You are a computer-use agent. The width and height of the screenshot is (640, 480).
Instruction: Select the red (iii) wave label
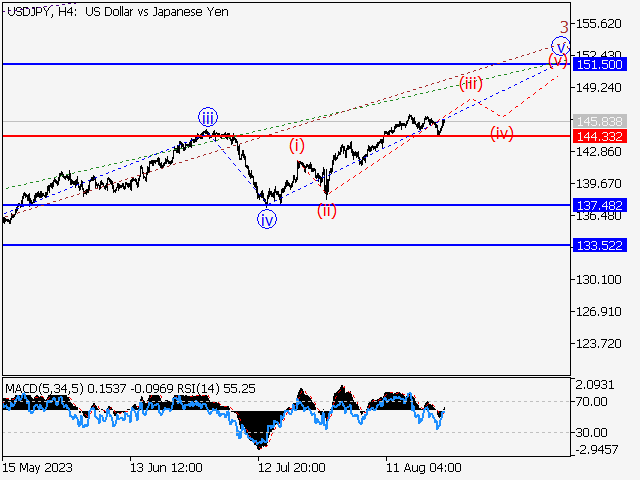click(x=471, y=83)
